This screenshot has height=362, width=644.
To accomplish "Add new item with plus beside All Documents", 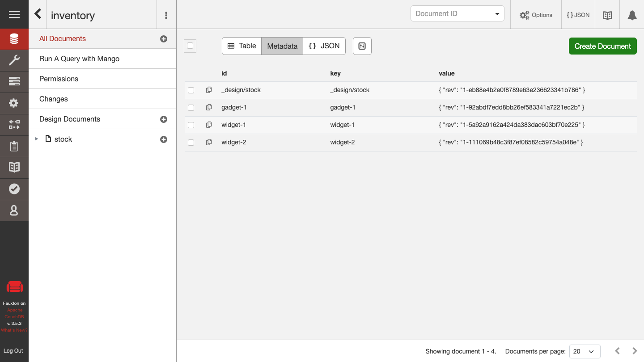I will click(164, 39).
